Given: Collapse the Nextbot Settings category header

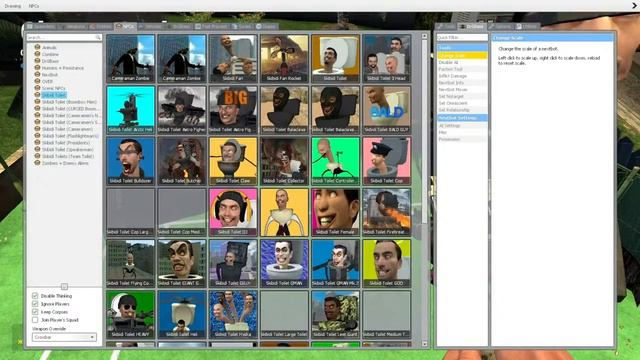Looking at the screenshot, I should point(462,118).
